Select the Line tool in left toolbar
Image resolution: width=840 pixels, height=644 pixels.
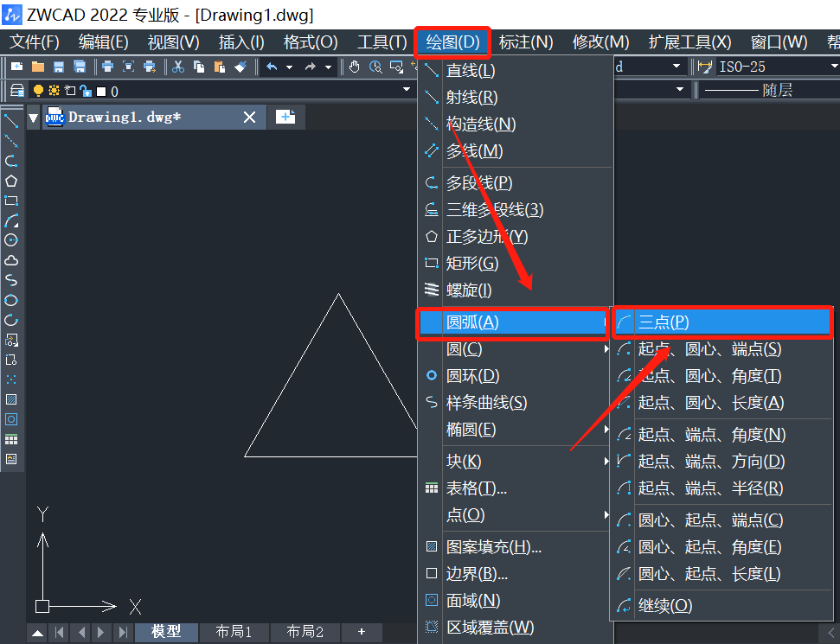[x=11, y=121]
